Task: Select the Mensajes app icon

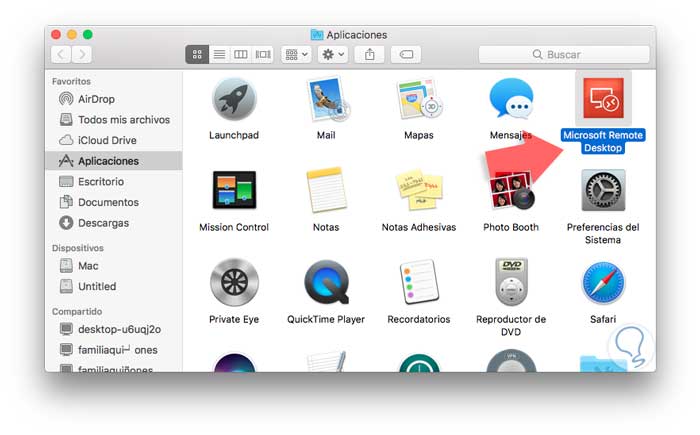Action: point(511,99)
